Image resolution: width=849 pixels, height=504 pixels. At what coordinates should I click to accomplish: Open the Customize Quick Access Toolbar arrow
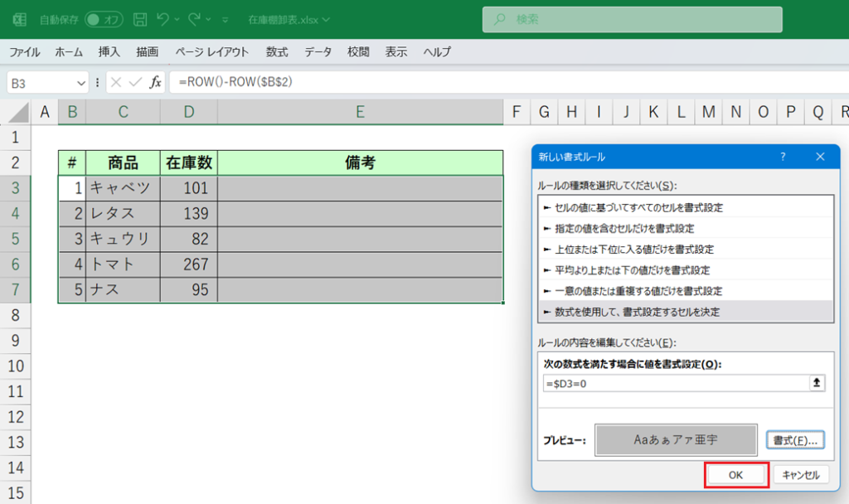click(226, 20)
